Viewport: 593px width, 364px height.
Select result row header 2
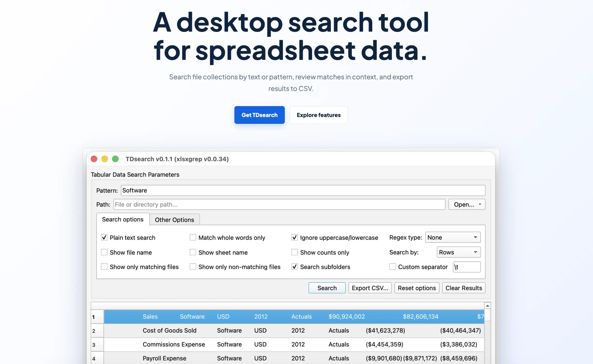click(97, 331)
